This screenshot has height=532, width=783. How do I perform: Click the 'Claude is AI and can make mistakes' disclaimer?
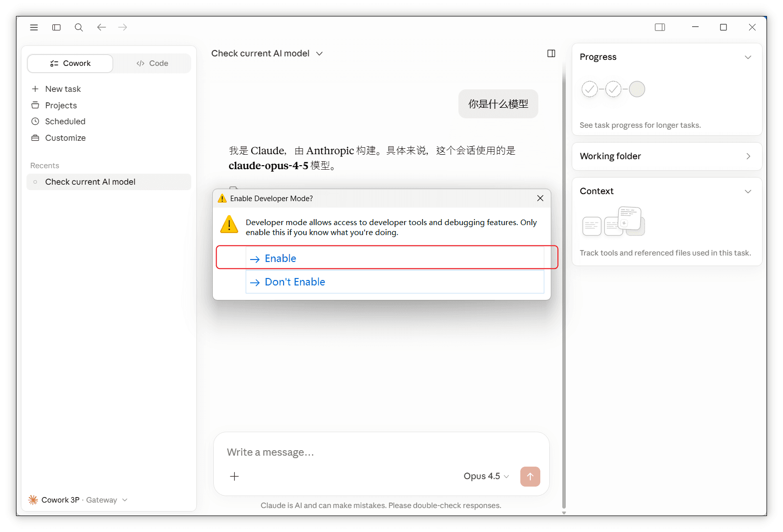pyautogui.click(x=381, y=506)
